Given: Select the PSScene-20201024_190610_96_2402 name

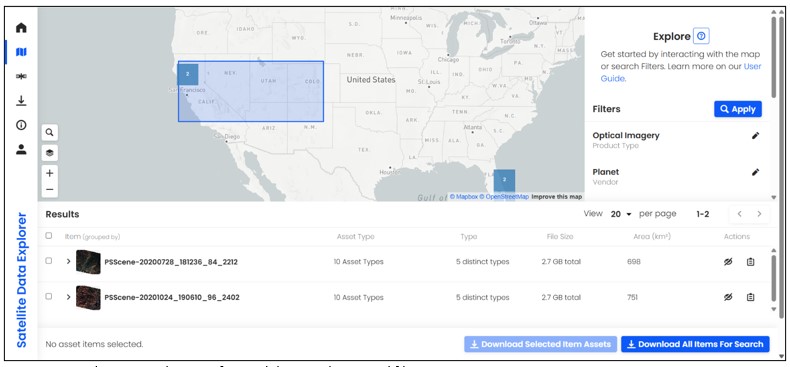Looking at the screenshot, I should point(172,297).
